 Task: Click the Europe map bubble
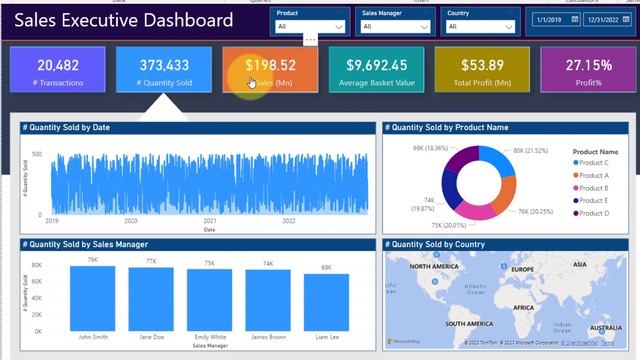coord(504,266)
